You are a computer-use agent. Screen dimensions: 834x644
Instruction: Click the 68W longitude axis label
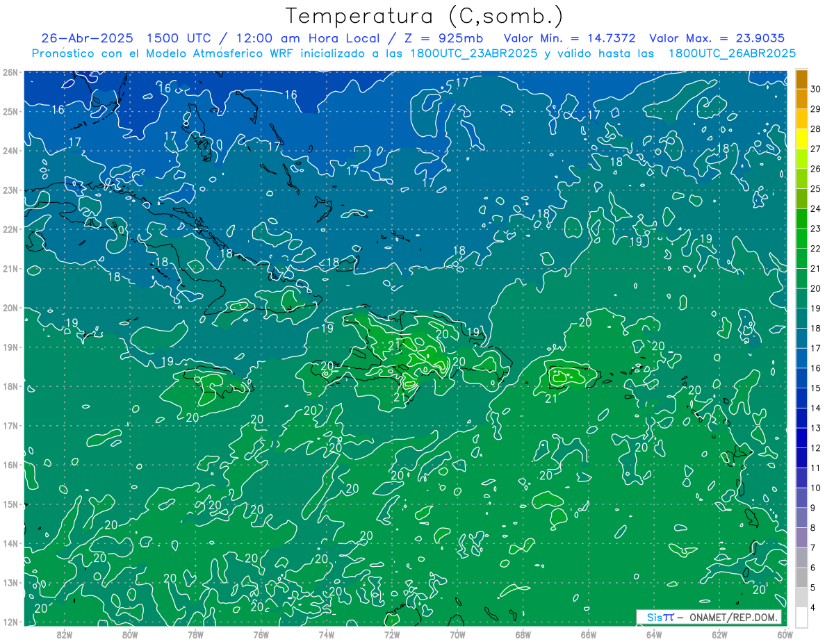pos(523,634)
